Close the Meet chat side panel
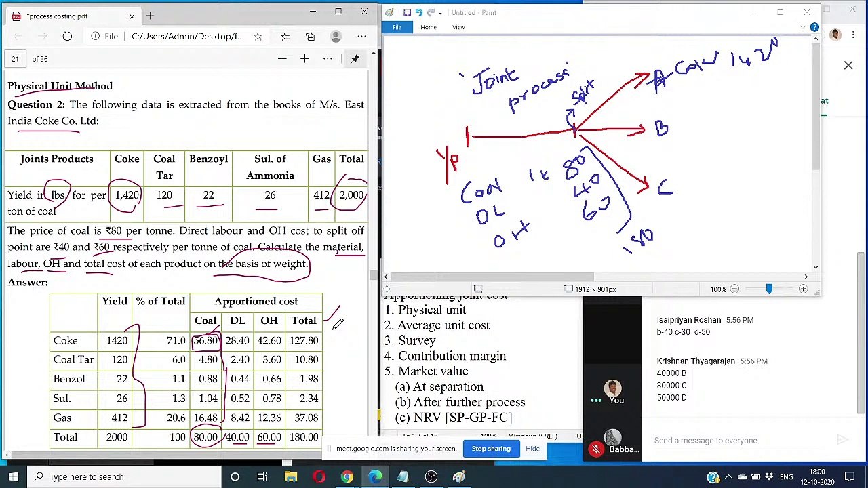The height and width of the screenshot is (488, 868). click(x=848, y=66)
